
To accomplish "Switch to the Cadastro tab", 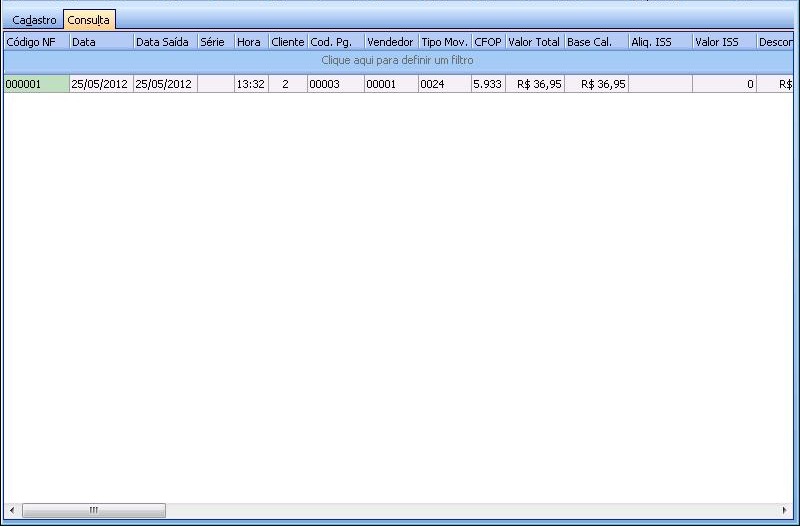I will pos(34,20).
